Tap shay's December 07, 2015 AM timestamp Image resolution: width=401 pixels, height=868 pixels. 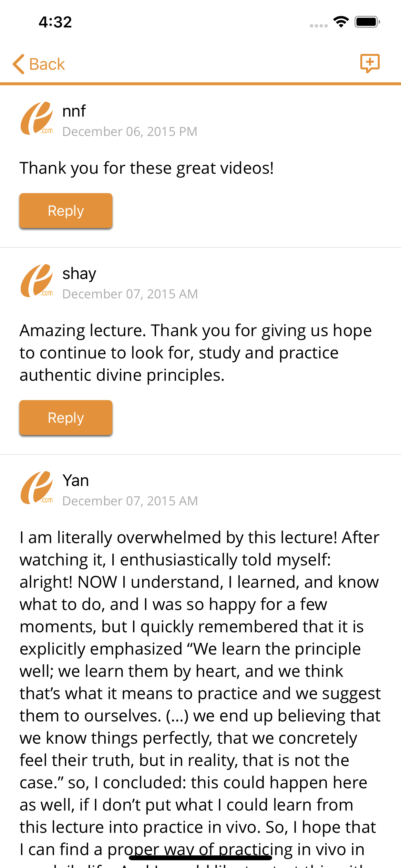[x=130, y=294]
